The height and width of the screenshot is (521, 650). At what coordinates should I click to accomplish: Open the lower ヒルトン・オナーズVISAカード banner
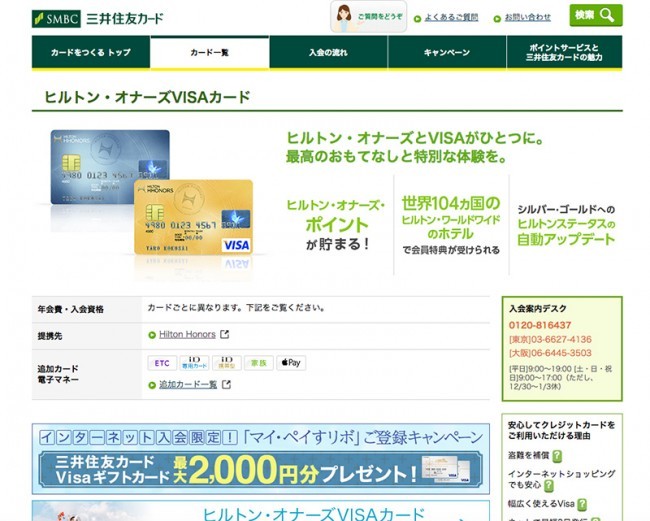261,511
